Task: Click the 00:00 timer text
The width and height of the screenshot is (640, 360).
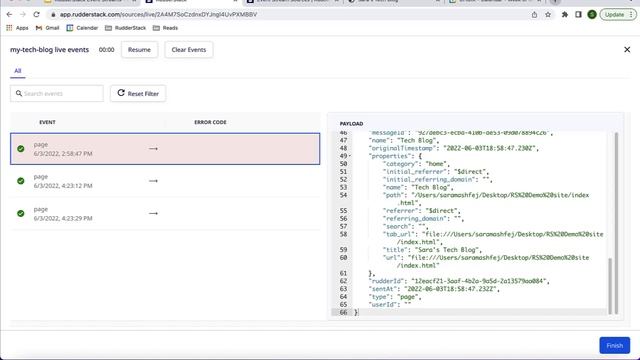Action: [x=107, y=49]
